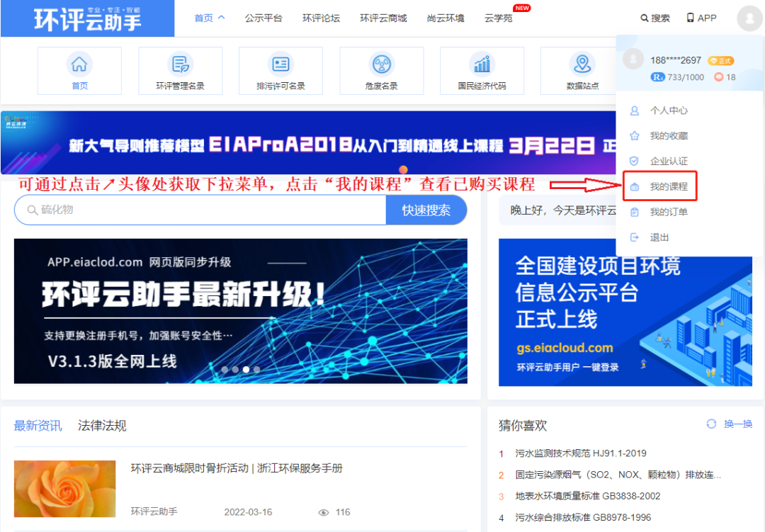Viewport: 765px width, 532px height.
Task: Open 污水监测技术规范 HJ91.1-2019
Action: tap(581, 453)
